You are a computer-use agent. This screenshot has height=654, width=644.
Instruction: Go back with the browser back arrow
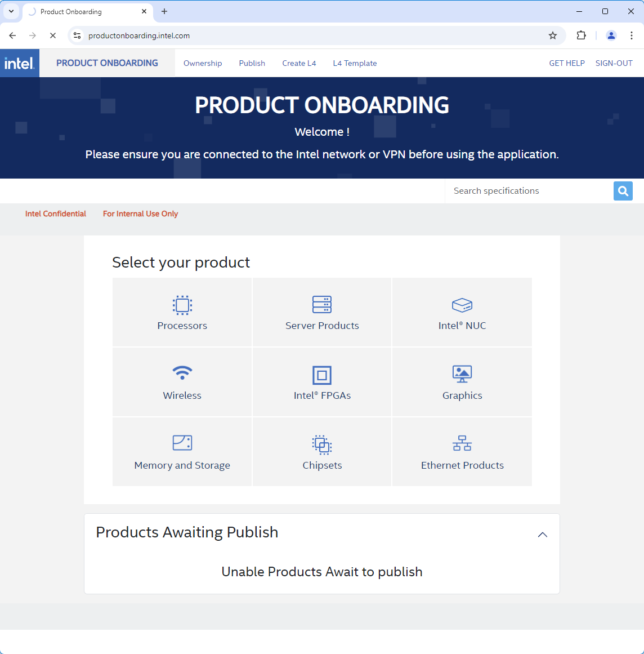click(12, 35)
